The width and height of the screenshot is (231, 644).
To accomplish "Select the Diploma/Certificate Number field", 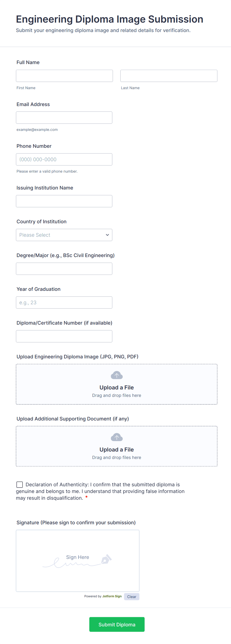I will (x=64, y=336).
